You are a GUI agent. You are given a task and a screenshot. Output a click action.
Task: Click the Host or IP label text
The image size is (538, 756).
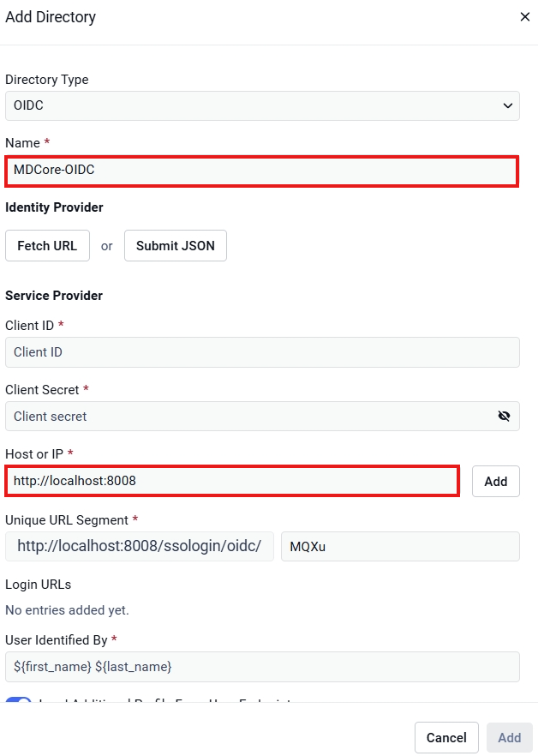click(34, 453)
